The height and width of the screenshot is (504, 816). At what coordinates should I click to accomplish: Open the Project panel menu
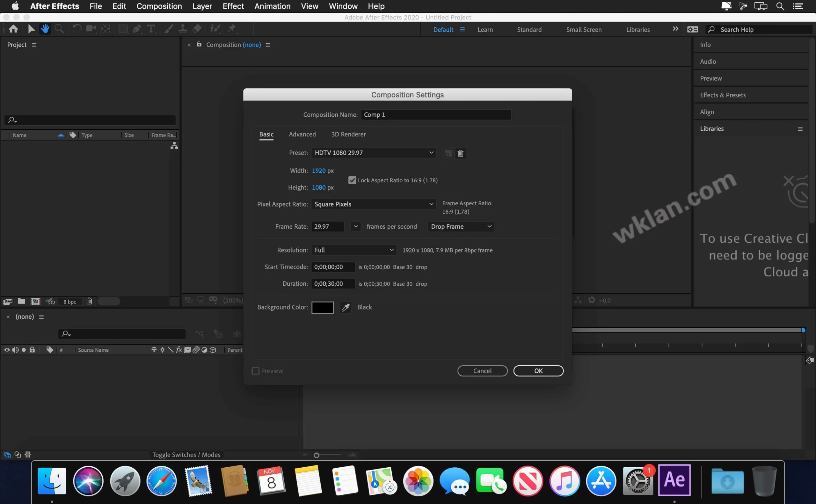[x=34, y=45]
